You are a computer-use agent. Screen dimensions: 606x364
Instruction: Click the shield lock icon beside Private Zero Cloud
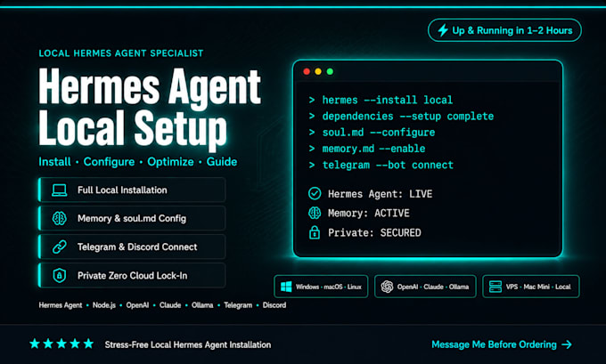(59, 276)
